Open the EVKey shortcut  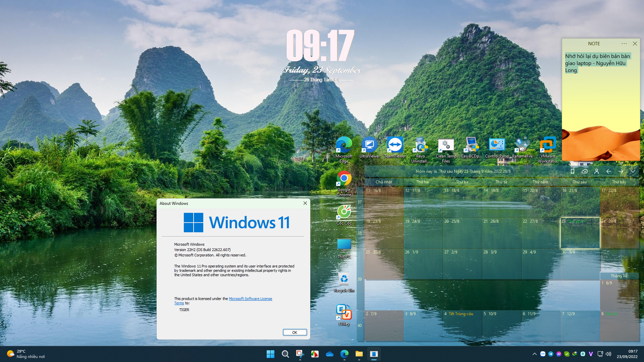344,312
